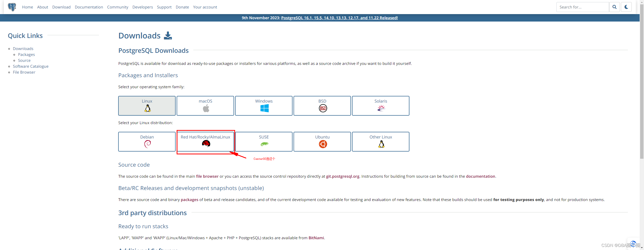Viewport: 644px width, 250px height.
Task: Open the Home menu item
Action: click(27, 7)
